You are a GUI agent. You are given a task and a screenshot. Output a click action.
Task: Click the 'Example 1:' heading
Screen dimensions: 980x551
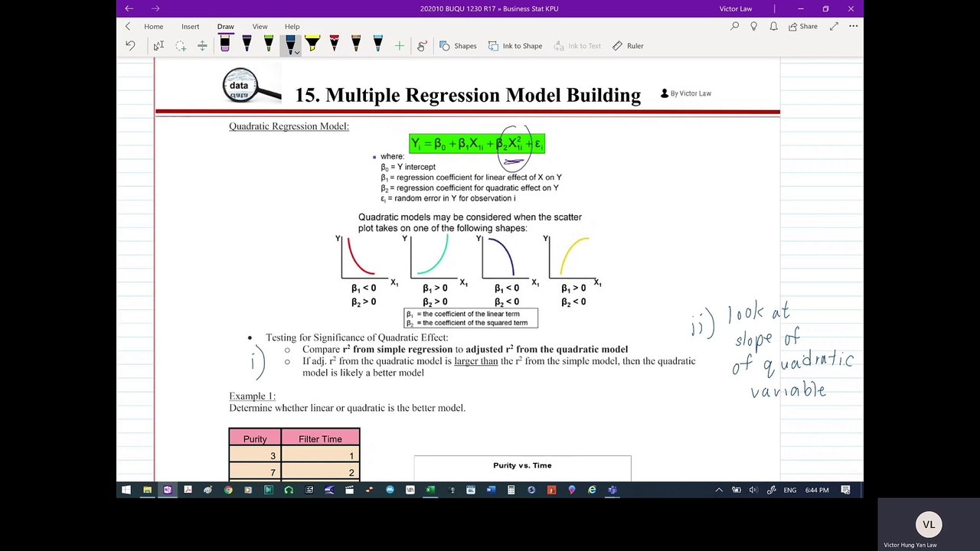[252, 396]
